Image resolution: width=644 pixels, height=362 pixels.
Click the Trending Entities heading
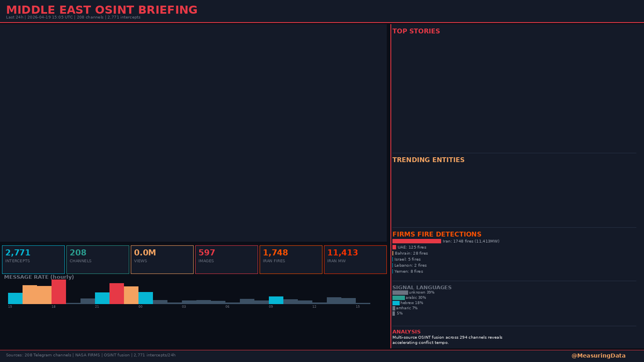[428, 160]
